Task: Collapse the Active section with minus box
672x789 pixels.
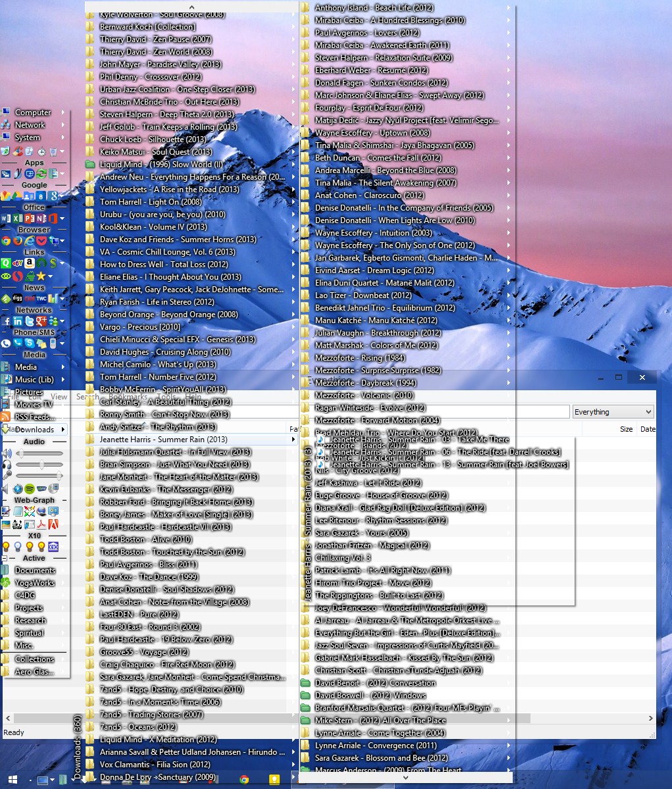Action: 4,559
